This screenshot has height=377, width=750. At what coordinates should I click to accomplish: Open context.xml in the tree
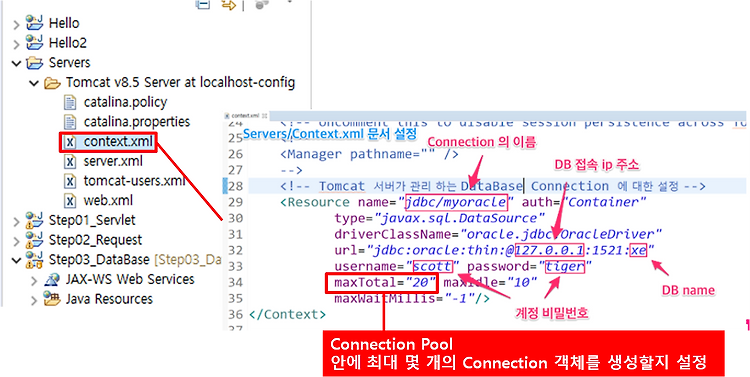[119, 142]
